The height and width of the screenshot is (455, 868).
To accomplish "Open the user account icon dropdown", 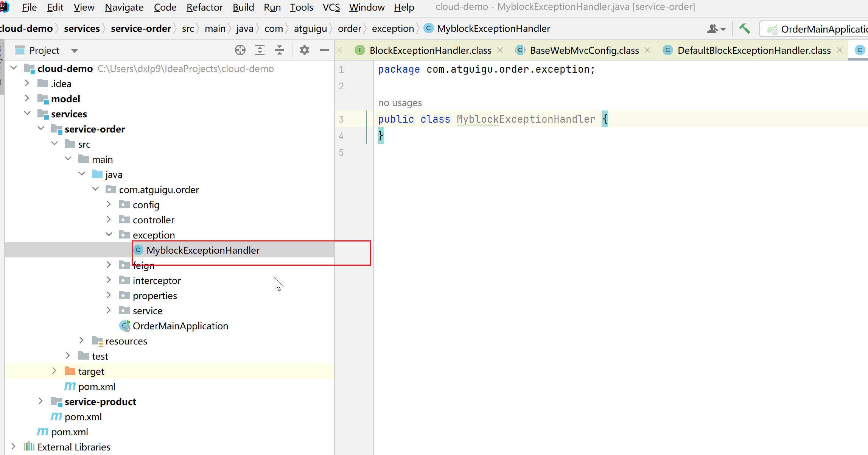I will point(716,29).
